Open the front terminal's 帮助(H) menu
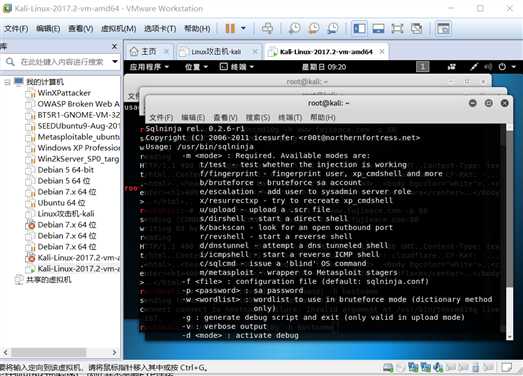This screenshot has width=523, height=376. tap(323, 117)
